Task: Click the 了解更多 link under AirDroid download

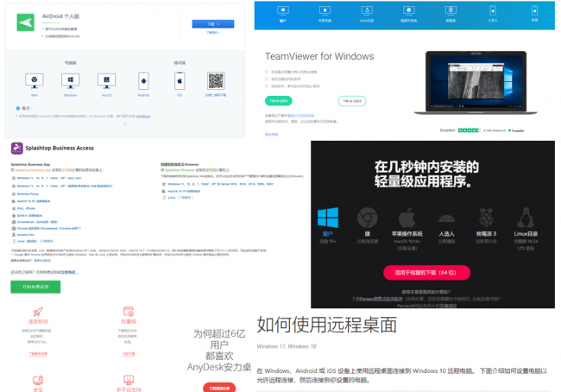Action: click(212, 33)
